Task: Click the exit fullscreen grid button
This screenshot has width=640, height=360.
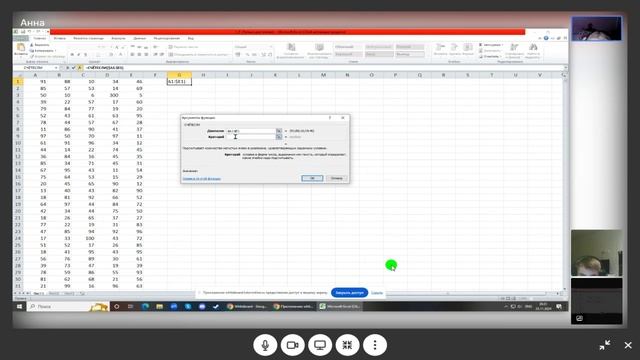Action: 347,345
